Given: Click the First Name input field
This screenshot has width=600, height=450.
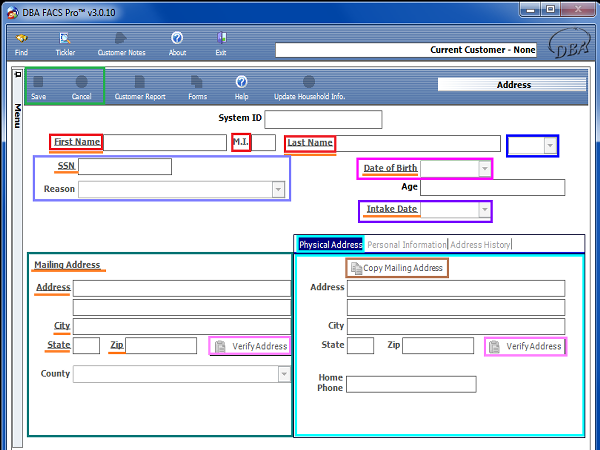Looking at the screenshot, I should pos(165,142).
